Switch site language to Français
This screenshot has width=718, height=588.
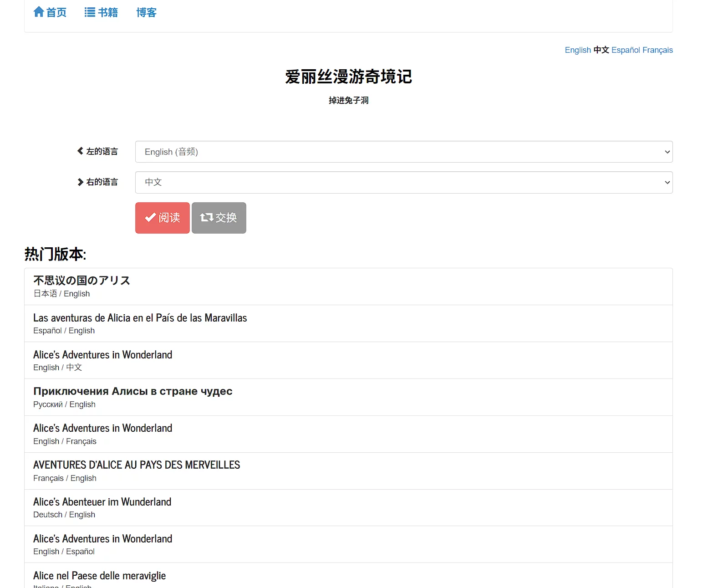coord(657,50)
